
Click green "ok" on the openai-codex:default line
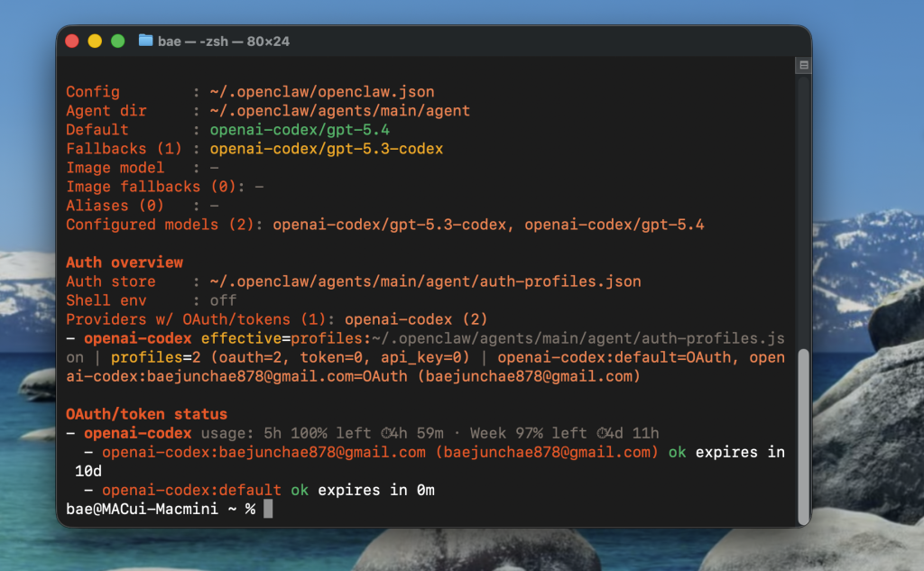[x=300, y=491]
